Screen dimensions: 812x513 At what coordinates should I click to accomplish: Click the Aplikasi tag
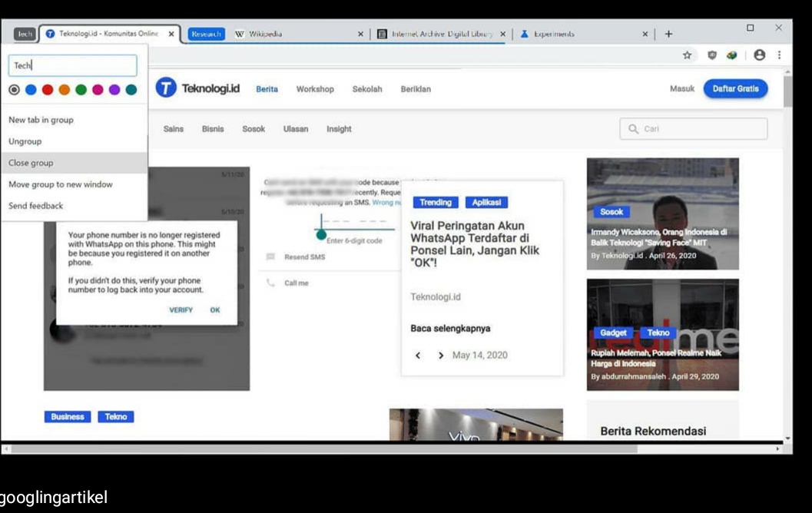tap(486, 203)
